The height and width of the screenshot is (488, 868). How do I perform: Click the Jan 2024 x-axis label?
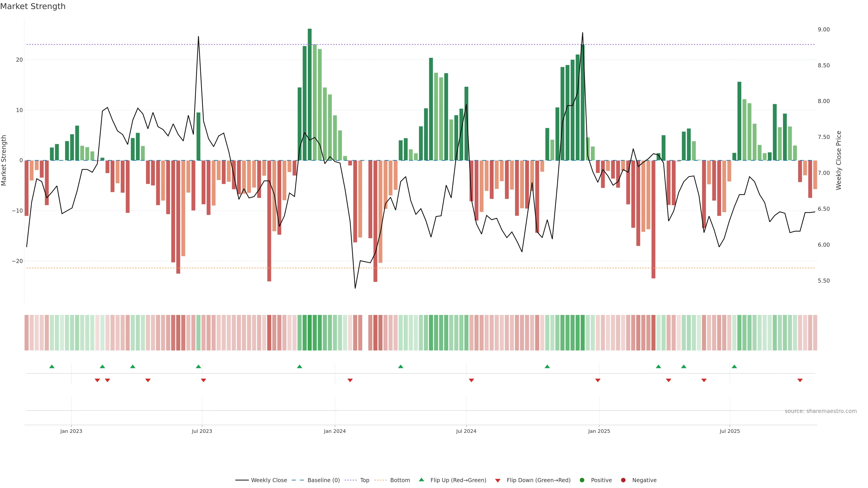tap(335, 431)
